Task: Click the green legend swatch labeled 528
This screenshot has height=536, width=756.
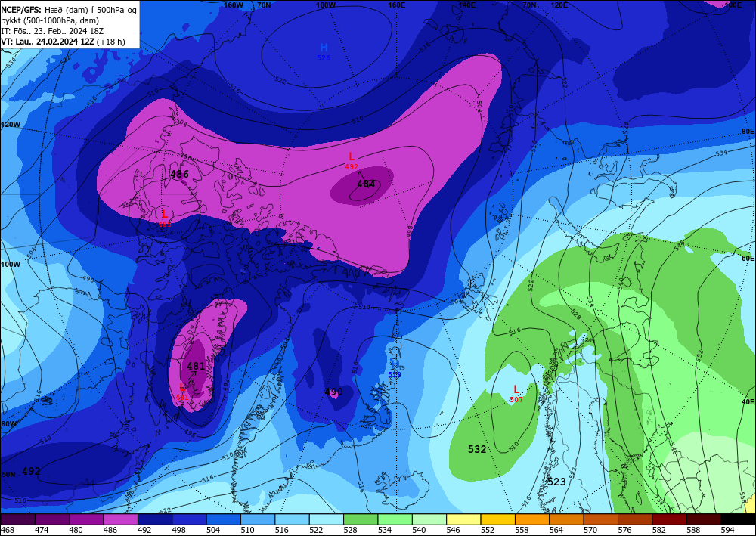Action: pos(361,519)
